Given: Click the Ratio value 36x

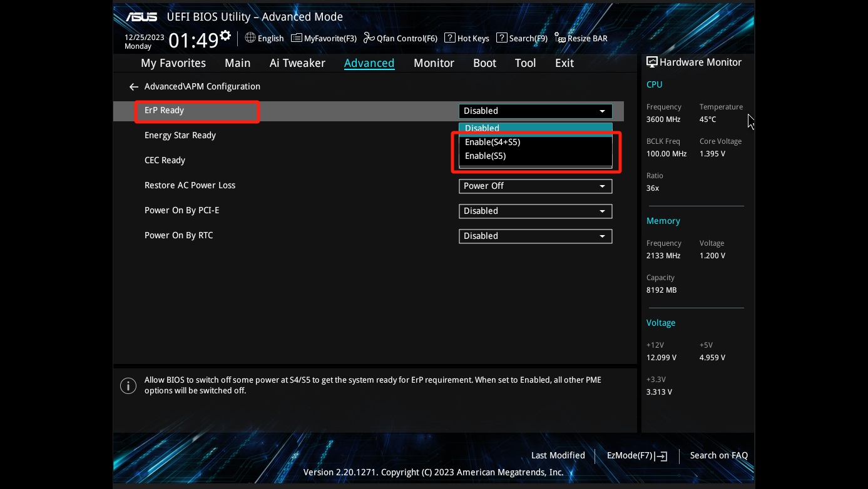Looking at the screenshot, I should pyautogui.click(x=653, y=188).
